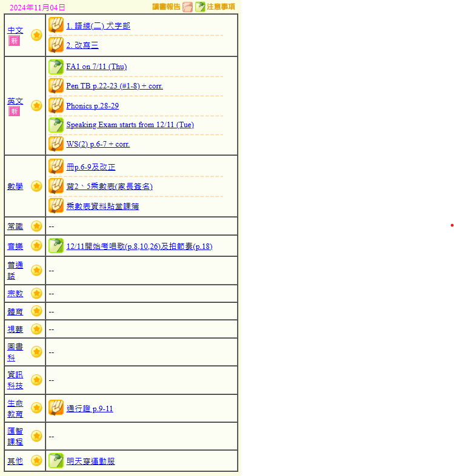Viewport: 454px width, 476px height.
Task: Click the star icon in the 其他 row
Action: tap(36, 460)
